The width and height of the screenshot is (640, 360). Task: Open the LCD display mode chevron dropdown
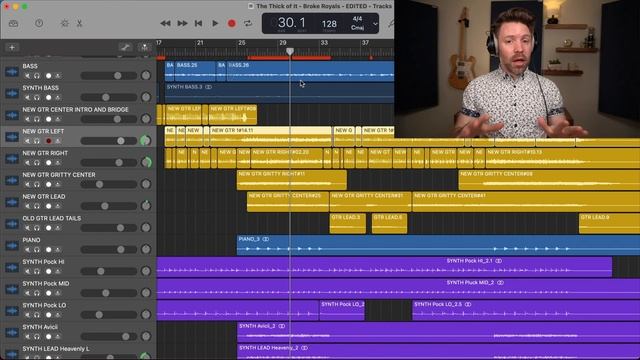375,24
